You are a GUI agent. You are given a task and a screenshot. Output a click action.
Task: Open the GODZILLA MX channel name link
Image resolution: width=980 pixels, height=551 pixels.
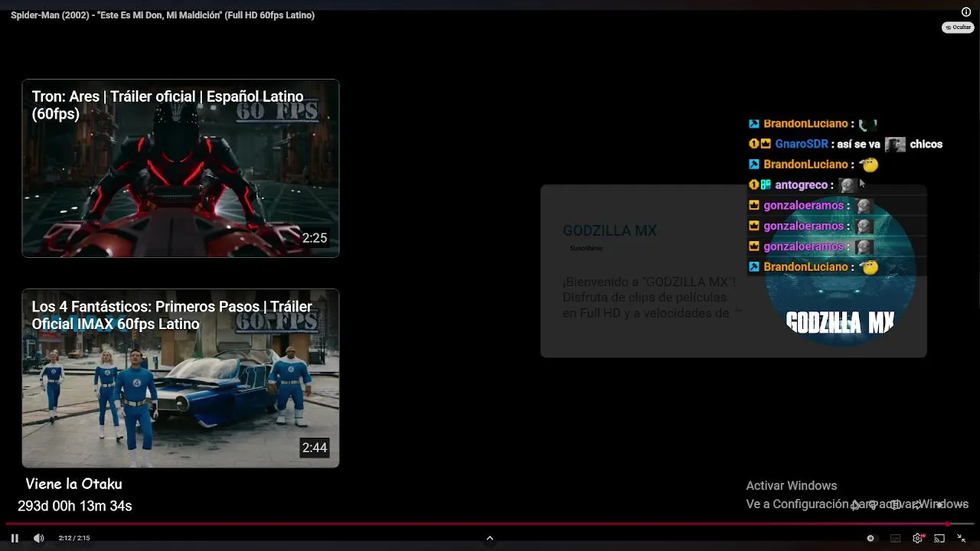click(609, 230)
